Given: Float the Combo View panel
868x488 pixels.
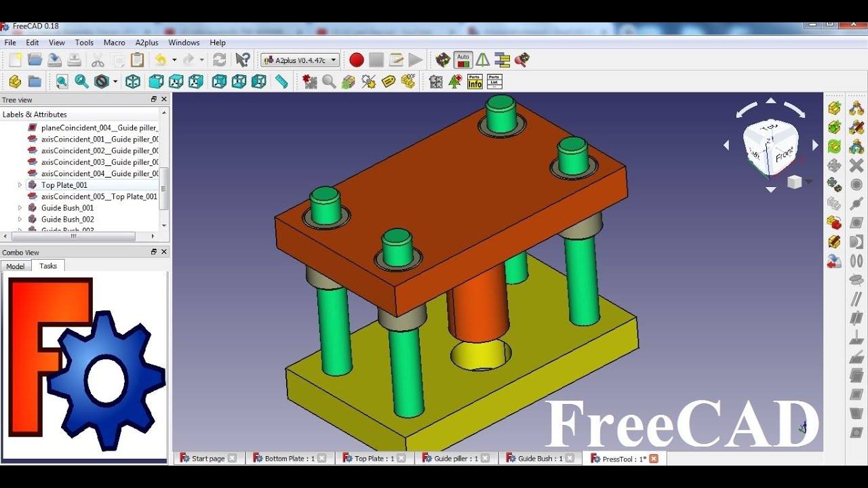Looking at the screenshot, I should [154, 252].
